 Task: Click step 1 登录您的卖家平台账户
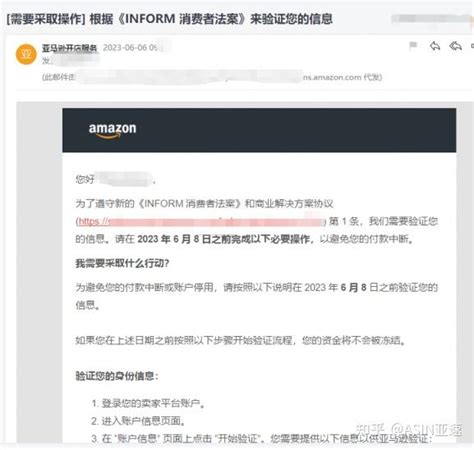pyautogui.click(x=148, y=403)
